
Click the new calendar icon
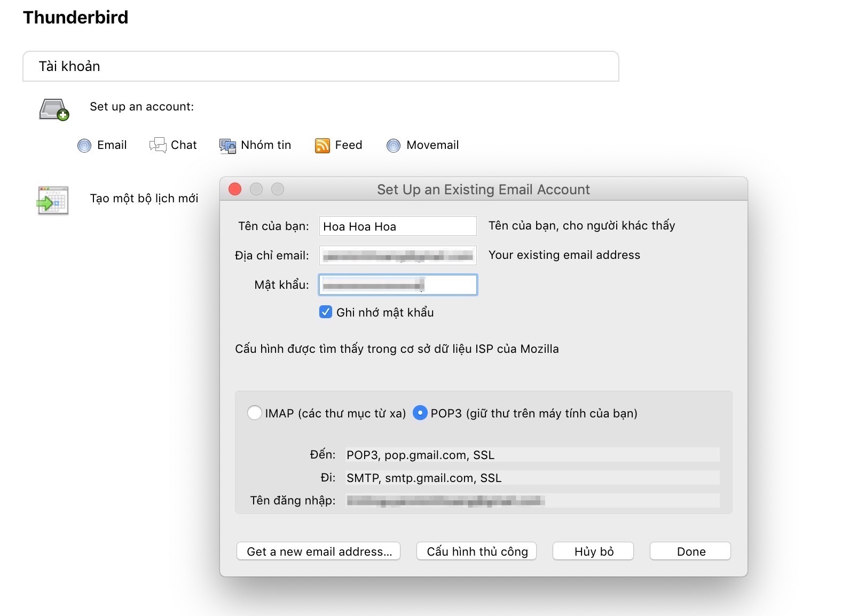pos(53,200)
